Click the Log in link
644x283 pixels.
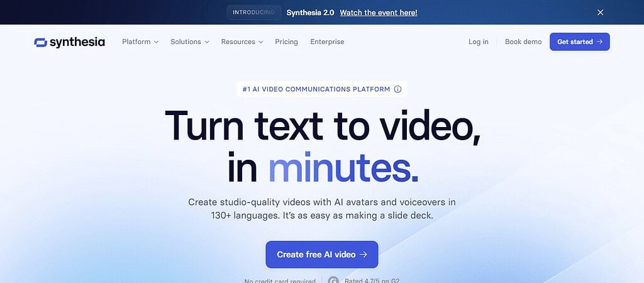(479, 42)
